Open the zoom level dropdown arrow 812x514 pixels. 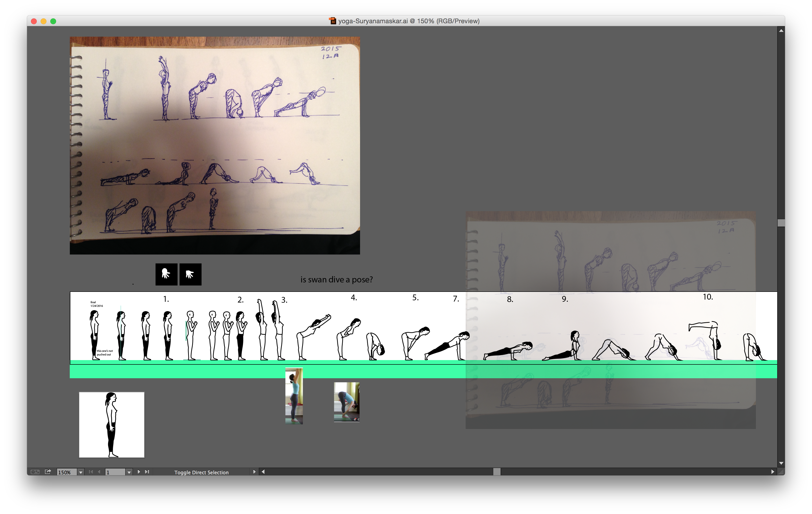click(x=81, y=472)
